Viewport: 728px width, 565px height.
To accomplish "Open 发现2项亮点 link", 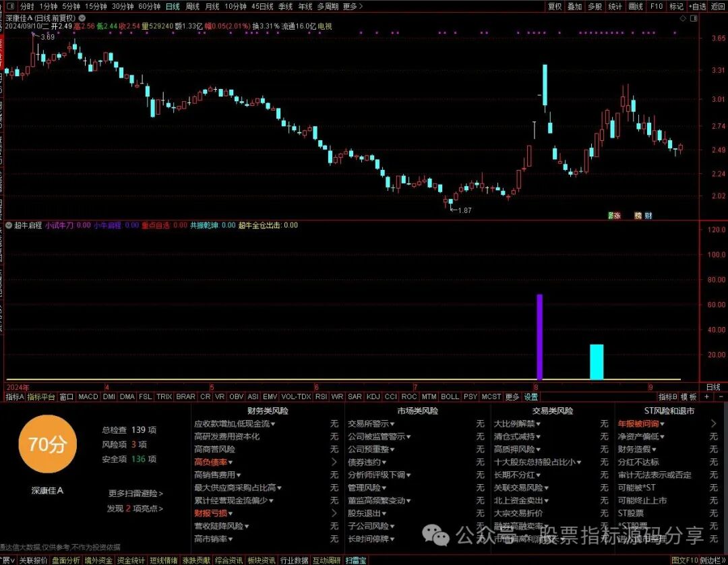I will [135, 509].
